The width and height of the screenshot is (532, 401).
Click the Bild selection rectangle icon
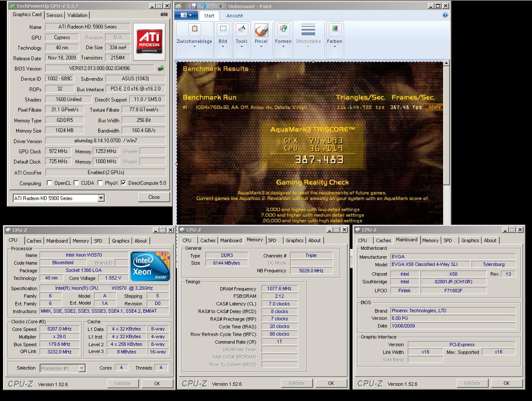click(223, 29)
